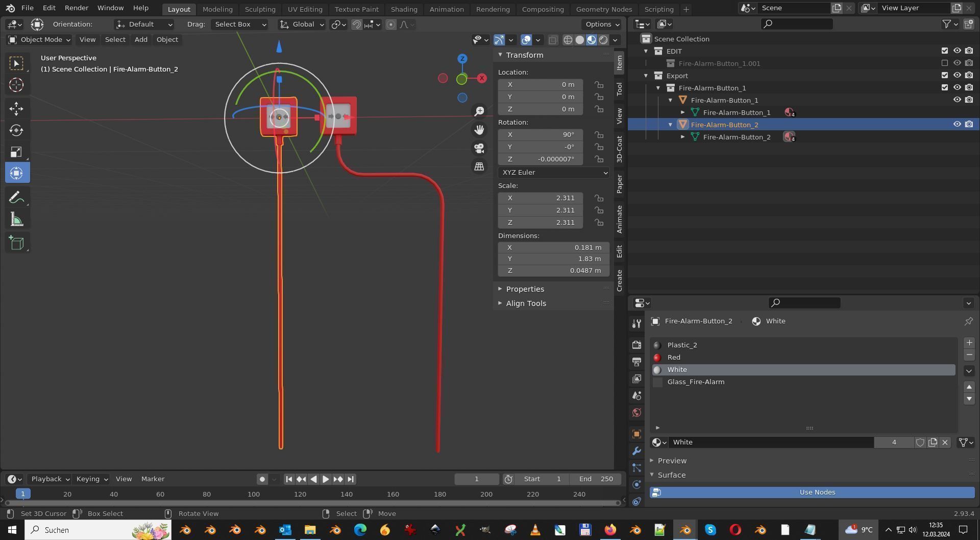The image size is (980, 540).
Task: Open the Playback popover
Action: click(50, 479)
